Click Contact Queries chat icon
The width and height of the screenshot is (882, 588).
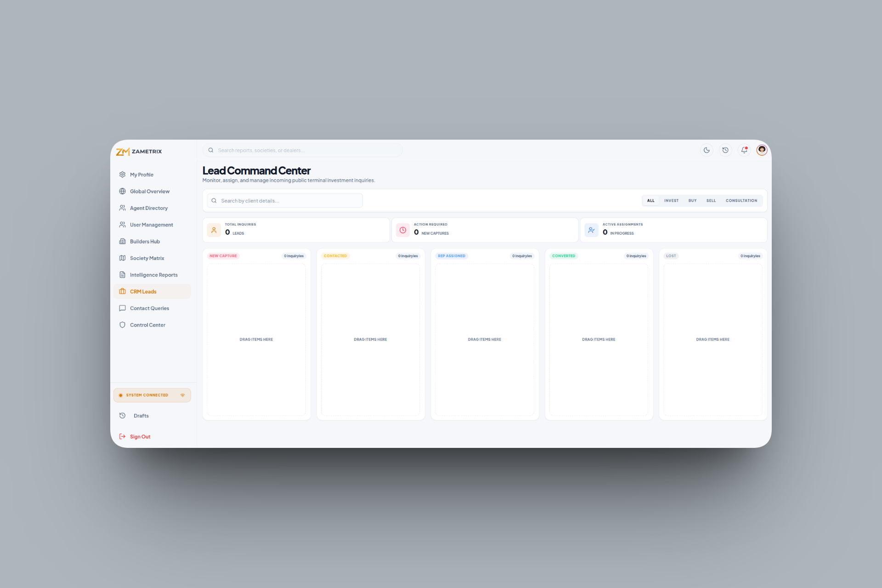point(122,308)
